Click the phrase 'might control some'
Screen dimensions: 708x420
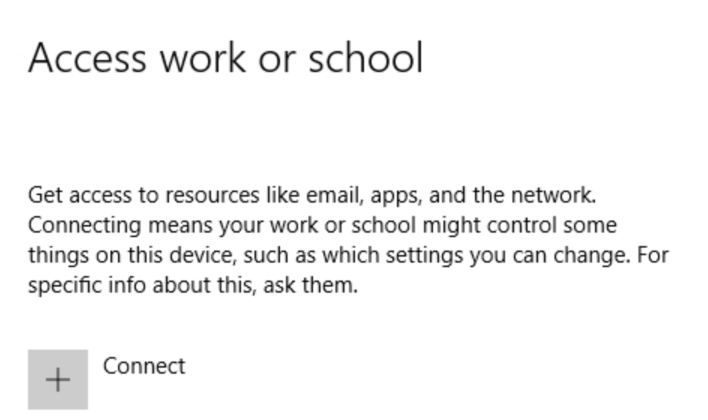(540, 224)
